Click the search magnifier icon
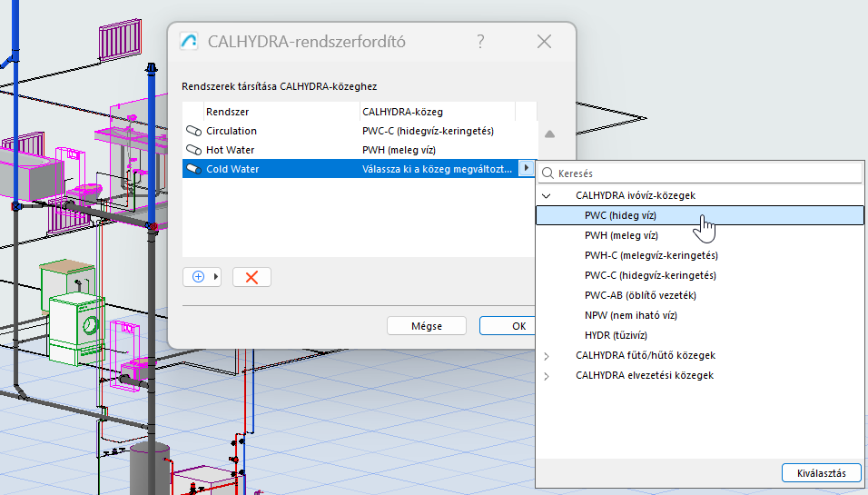Image resolution: width=868 pixels, height=495 pixels. coord(548,173)
